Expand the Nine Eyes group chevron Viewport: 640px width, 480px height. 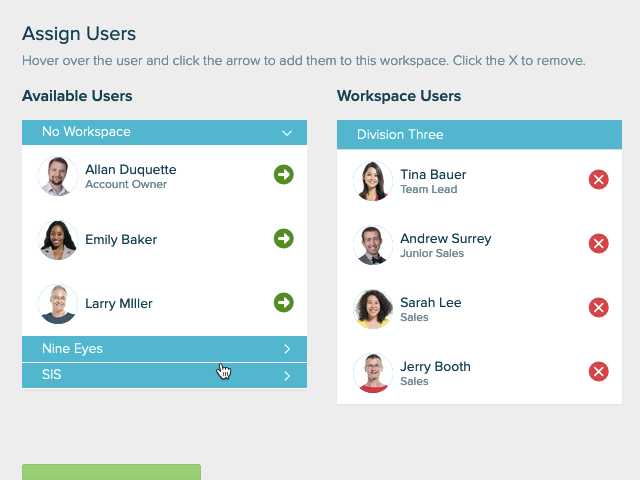(287, 349)
